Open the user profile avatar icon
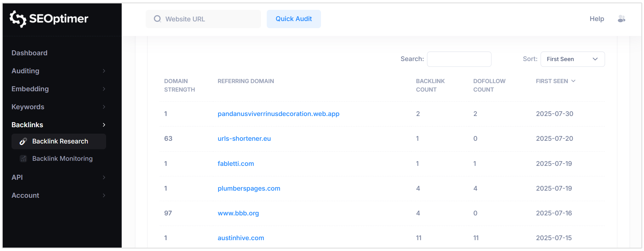Screen dimensions: 644x251 pos(622,19)
